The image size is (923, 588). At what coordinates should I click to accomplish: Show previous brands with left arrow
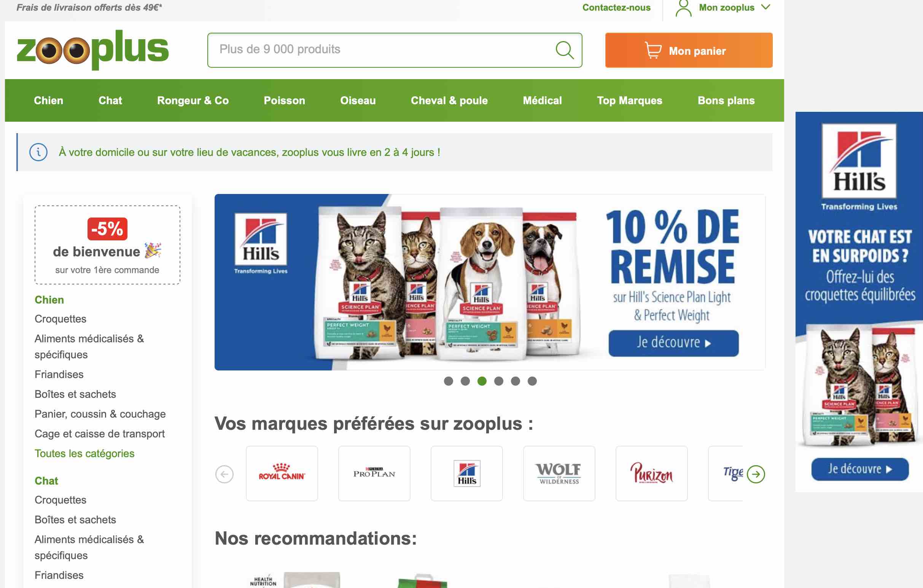pos(224,474)
